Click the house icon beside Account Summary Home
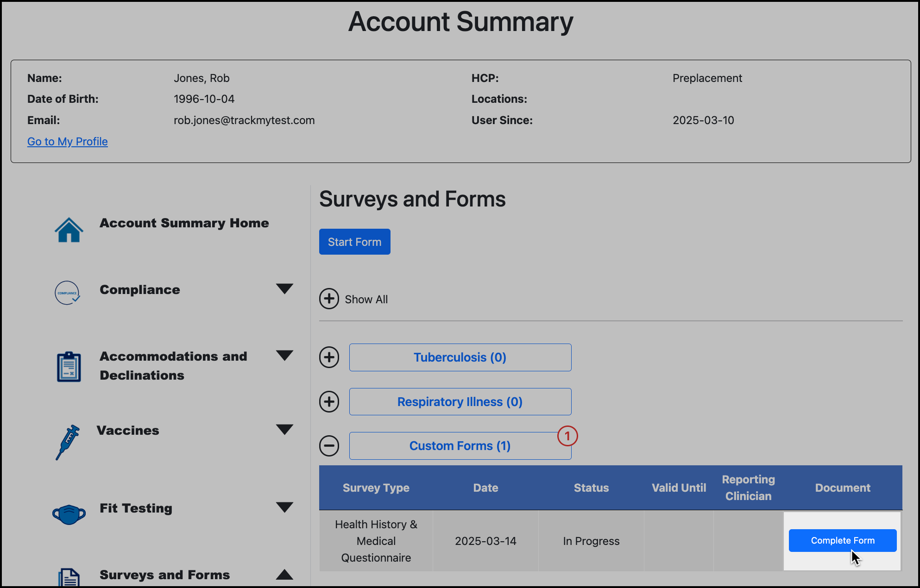This screenshot has height=588, width=920. 69,229
